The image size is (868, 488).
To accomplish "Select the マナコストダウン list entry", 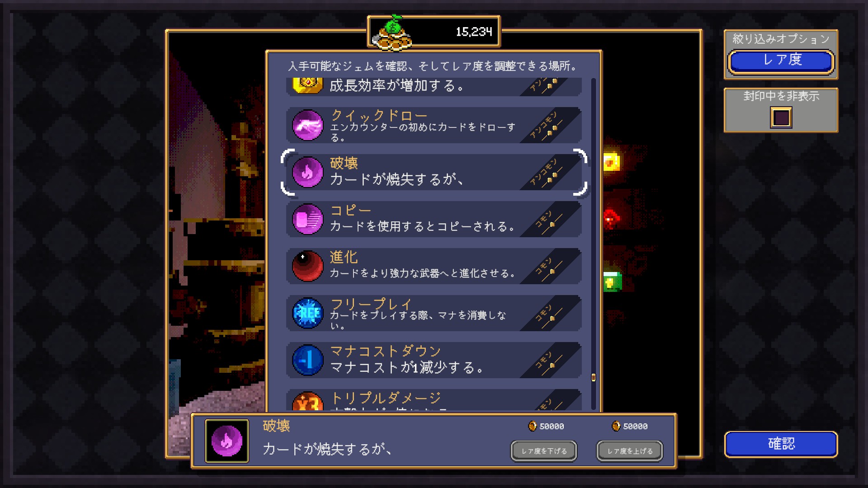I will (x=434, y=360).
